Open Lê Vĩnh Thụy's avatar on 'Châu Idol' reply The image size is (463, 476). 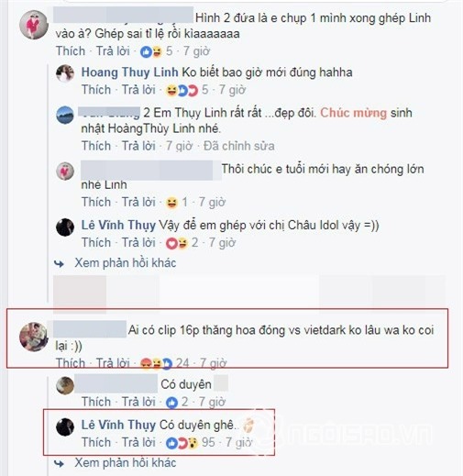pyautogui.click(x=65, y=227)
